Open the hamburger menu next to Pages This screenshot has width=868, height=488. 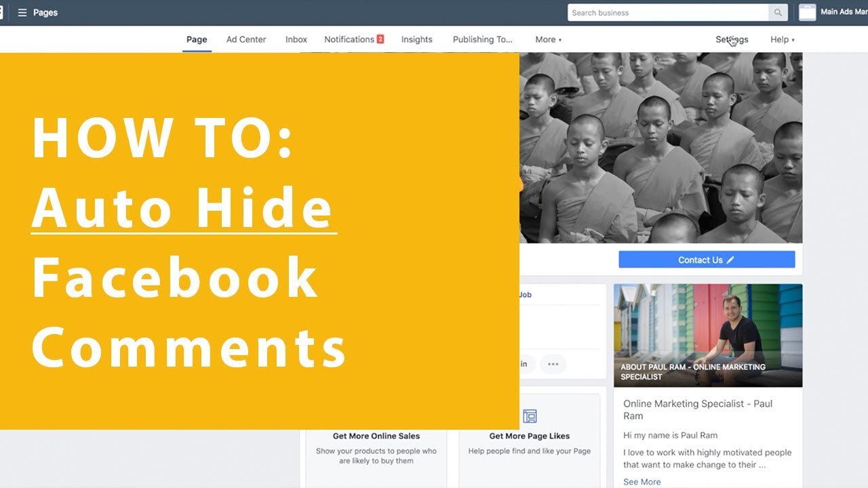(x=22, y=12)
